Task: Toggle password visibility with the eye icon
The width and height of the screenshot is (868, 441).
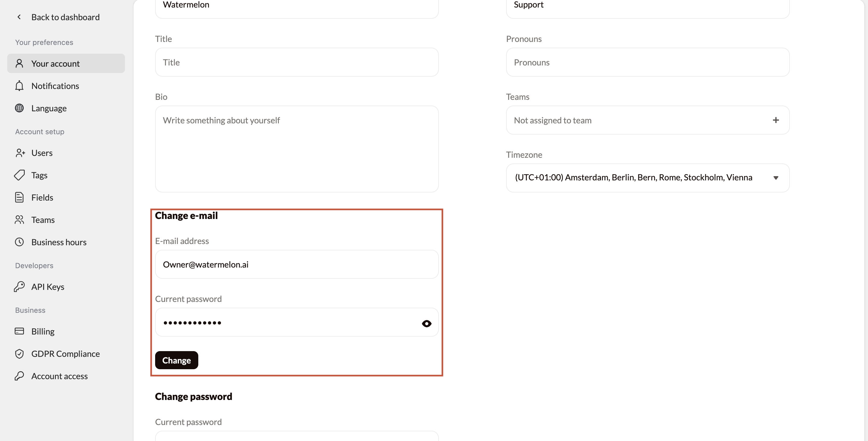Action: (426, 323)
